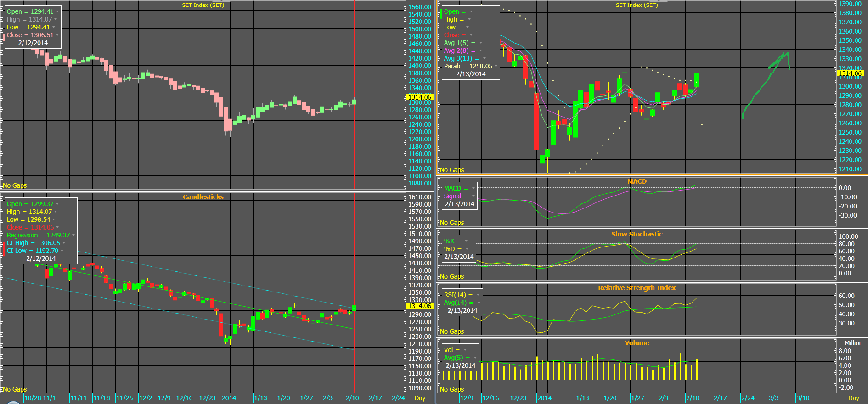
Task: Click No Gaps in the Candlesticks chart
Action: 15,389
